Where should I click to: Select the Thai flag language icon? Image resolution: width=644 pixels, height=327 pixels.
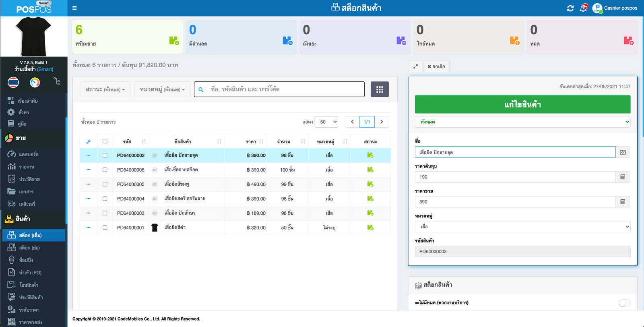tap(13, 82)
